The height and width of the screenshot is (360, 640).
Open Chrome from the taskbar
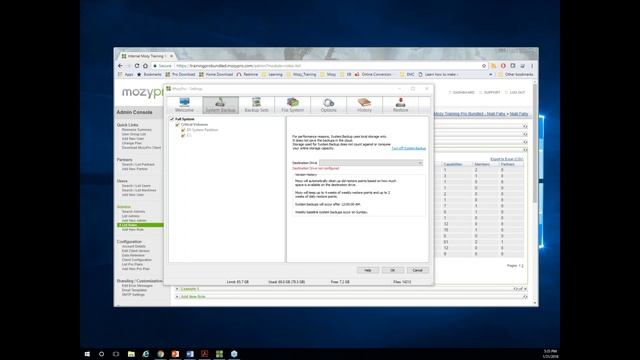[161, 354]
